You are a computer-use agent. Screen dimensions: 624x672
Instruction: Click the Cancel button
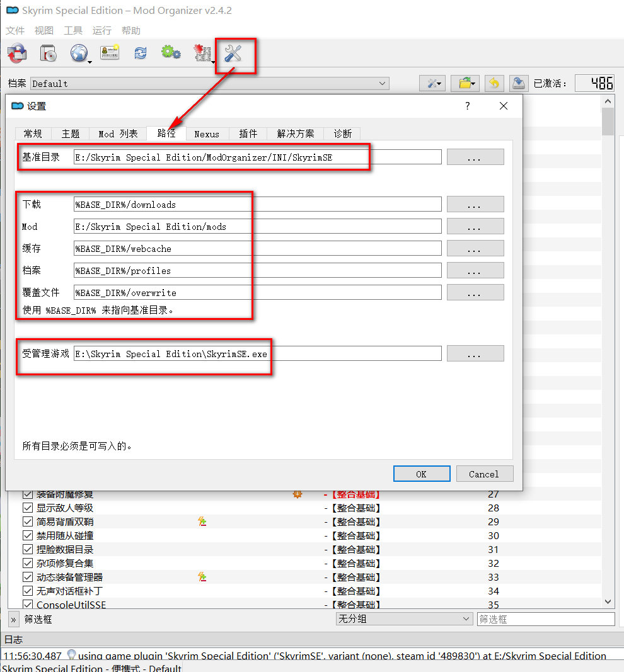483,474
